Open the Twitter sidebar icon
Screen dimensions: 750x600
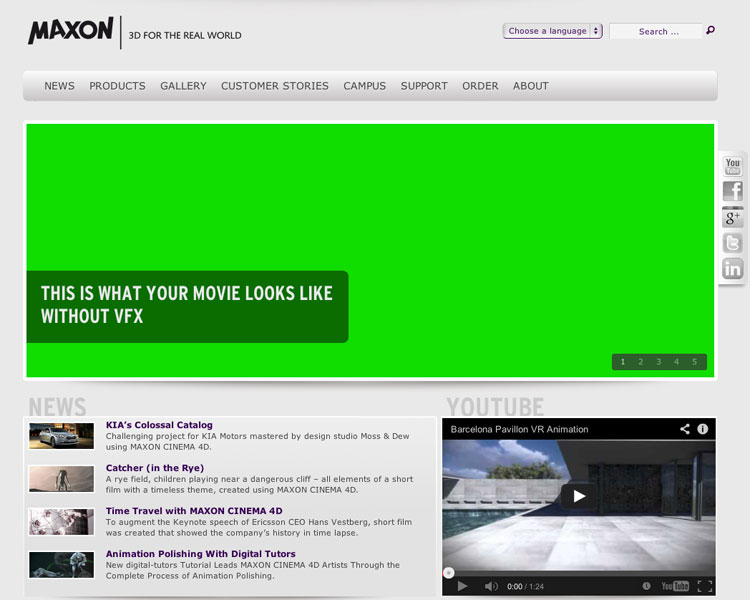click(732, 243)
